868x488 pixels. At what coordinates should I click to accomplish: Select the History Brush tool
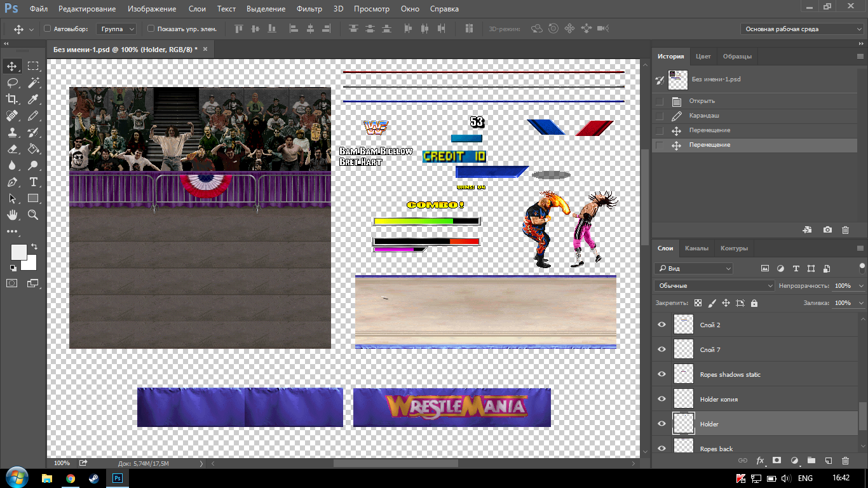click(x=33, y=132)
